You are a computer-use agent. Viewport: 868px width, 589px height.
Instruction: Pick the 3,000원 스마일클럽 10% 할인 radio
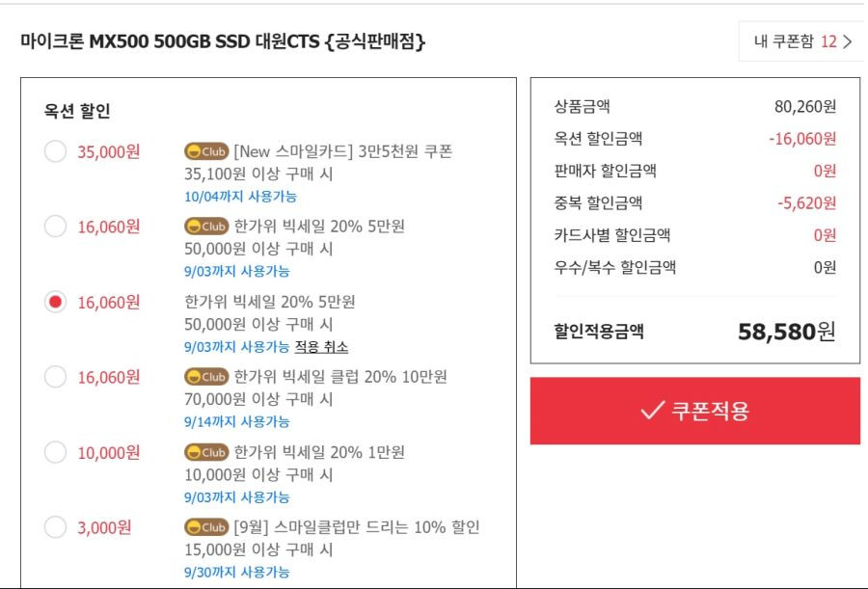[55, 527]
